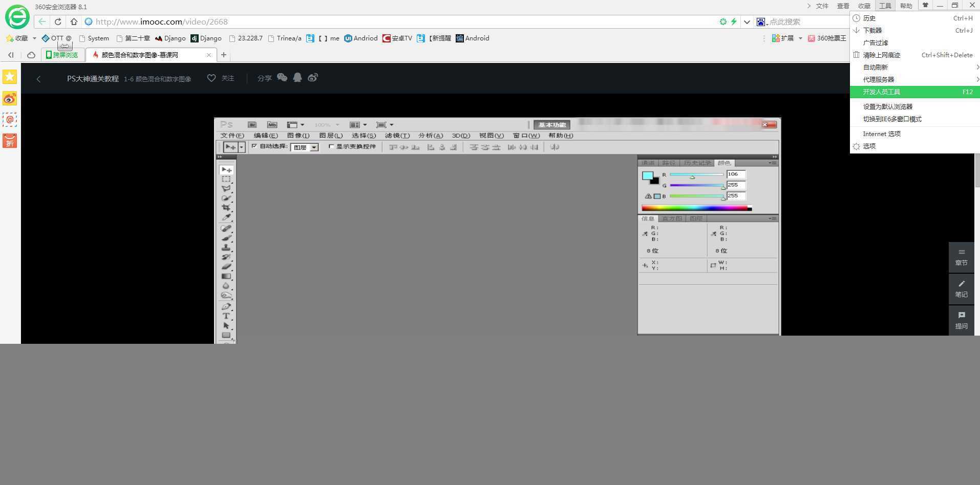This screenshot has height=485, width=980.
Task: Choose 历史 from the tools menu
Action: [915, 18]
